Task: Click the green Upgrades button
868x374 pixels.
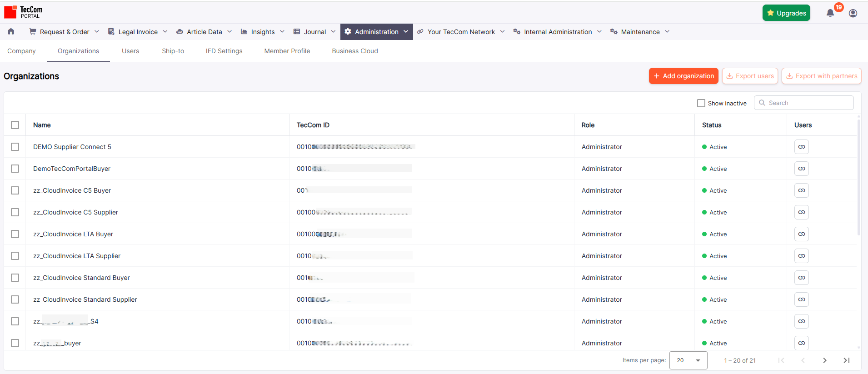Action: (x=786, y=13)
